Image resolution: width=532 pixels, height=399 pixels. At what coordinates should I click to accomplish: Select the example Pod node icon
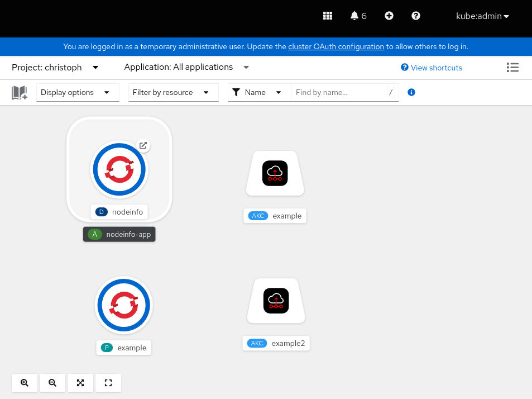point(124,305)
